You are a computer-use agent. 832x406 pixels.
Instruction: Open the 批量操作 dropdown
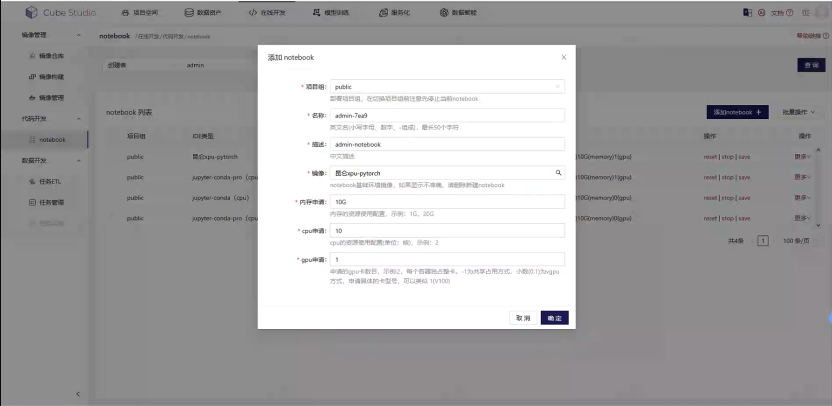tap(799, 112)
